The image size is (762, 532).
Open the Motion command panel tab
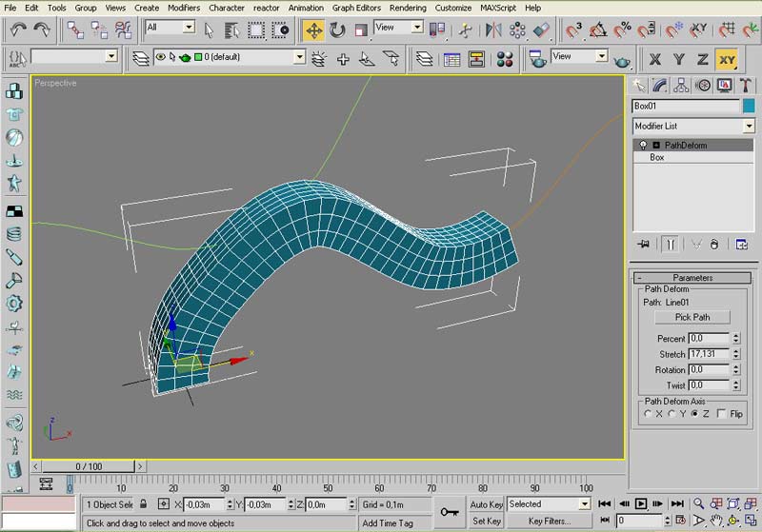pyautogui.click(x=702, y=86)
